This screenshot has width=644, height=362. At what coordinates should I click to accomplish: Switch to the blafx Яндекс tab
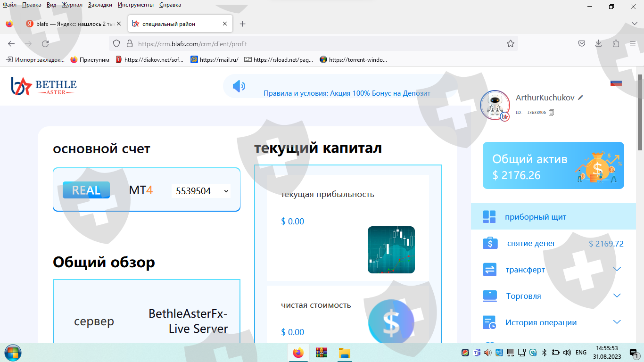[x=71, y=24]
